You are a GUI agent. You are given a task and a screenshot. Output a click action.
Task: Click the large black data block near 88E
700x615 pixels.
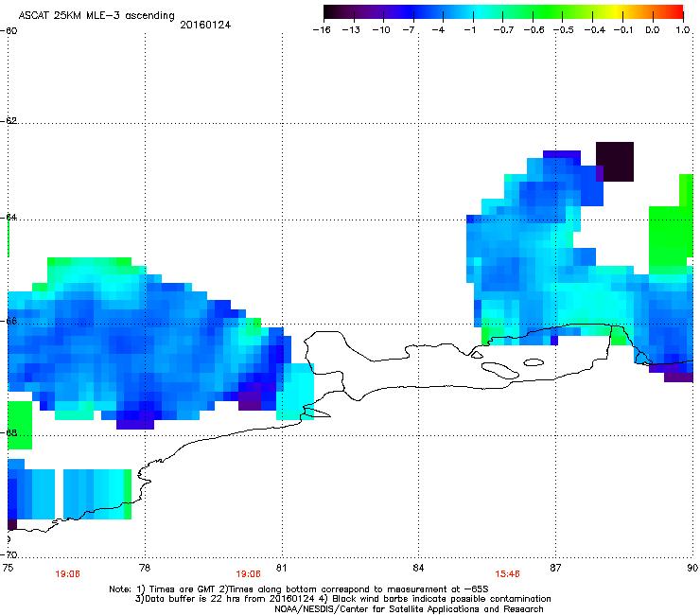pos(615,162)
